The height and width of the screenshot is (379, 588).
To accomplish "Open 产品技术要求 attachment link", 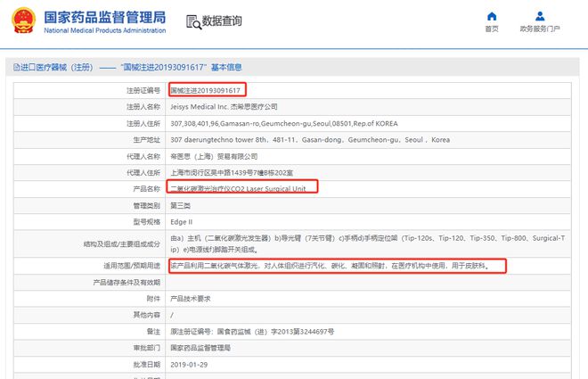I will 190,299.
